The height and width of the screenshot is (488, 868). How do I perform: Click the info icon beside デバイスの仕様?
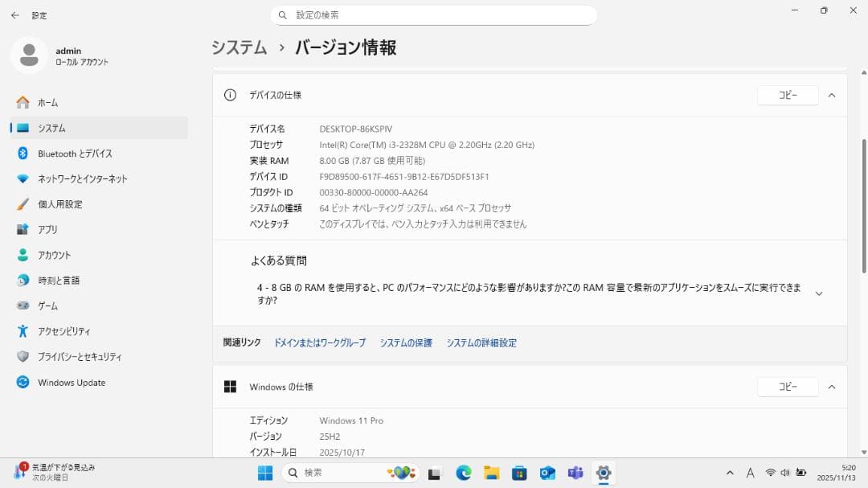pyautogui.click(x=231, y=96)
